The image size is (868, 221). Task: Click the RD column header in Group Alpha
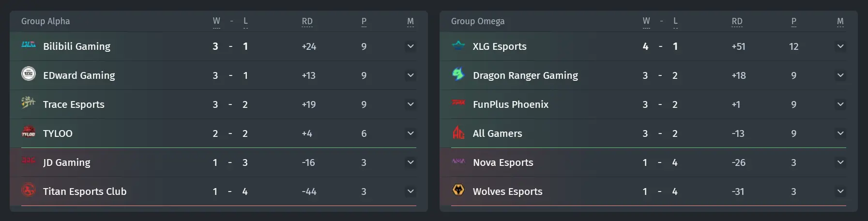coord(307,21)
